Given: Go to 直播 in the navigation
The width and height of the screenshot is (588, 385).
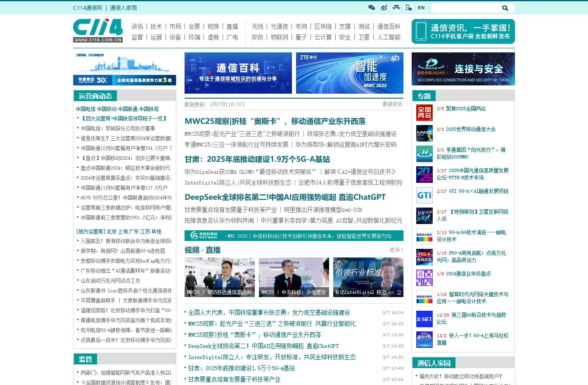Looking at the screenshot, I should 232,26.
